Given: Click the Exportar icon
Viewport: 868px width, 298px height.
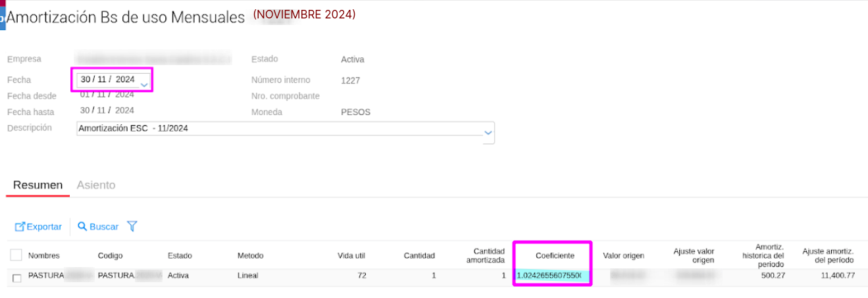Looking at the screenshot, I should point(20,227).
